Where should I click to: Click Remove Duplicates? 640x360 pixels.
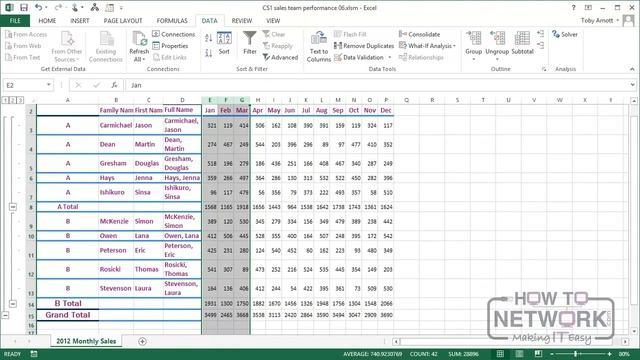364,46
